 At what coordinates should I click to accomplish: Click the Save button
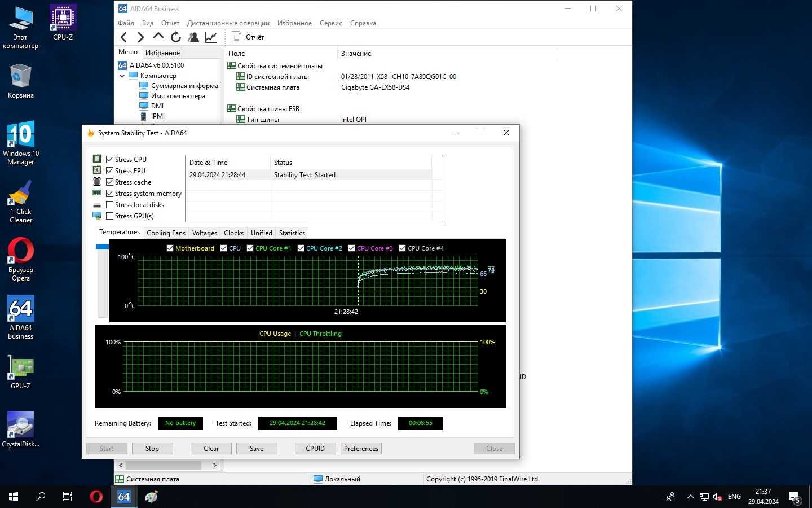(257, 449)
